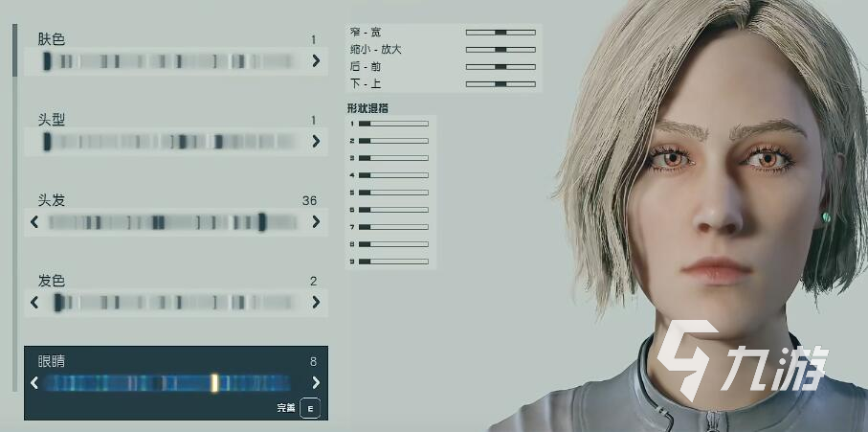Click the right arrow on 眼睛 row
Screen dimensions: 868x432
tap(316, 383)
